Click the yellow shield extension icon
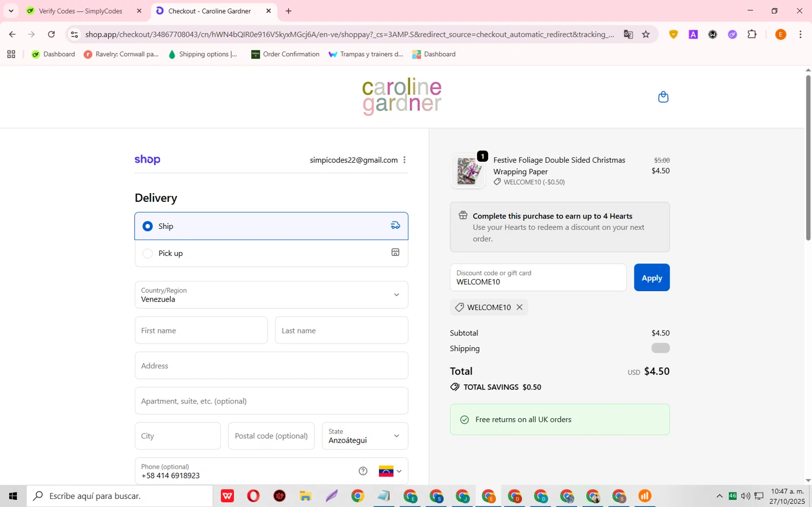The image size is (812, 507). point(673,34)
